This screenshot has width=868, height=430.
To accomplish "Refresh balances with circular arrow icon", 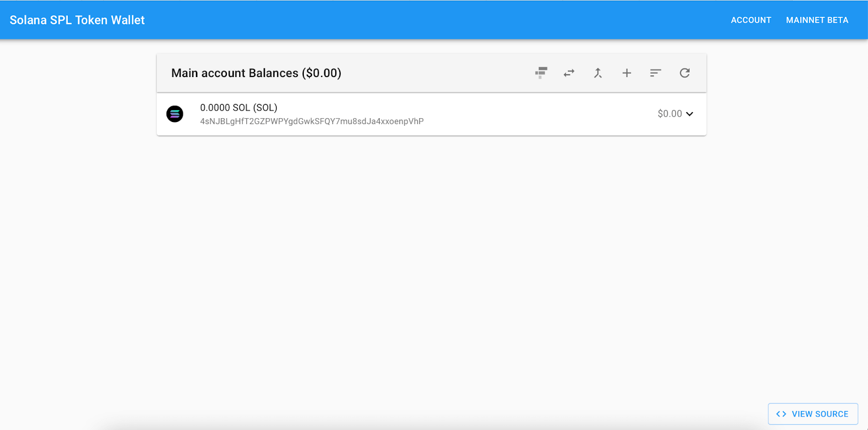I will point(685,73).
